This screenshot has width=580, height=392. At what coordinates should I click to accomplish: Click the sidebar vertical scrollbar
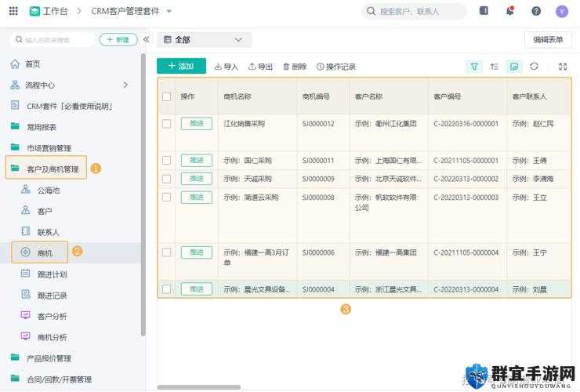pyautogui.click(x=143, y=194)
